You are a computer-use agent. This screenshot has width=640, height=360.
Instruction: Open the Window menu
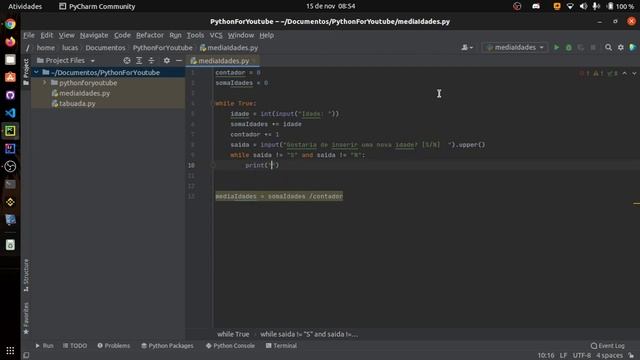(x=241, y=35)
